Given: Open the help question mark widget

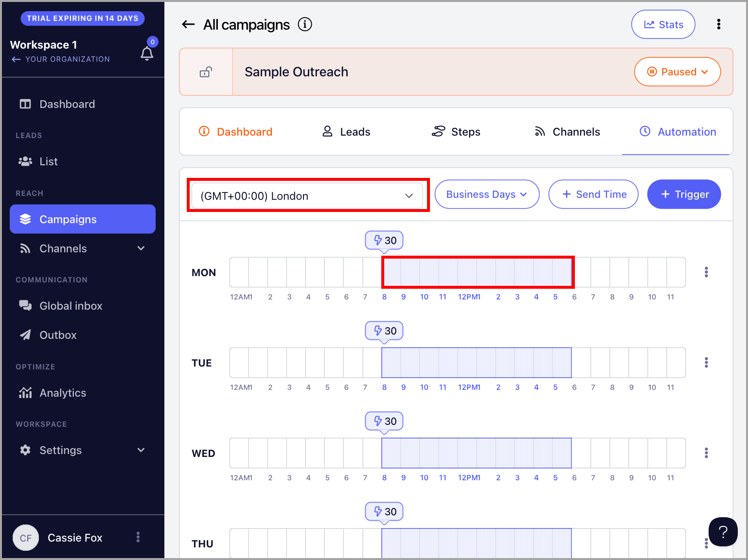Looking at the screenshot, I should coord(723,532).
